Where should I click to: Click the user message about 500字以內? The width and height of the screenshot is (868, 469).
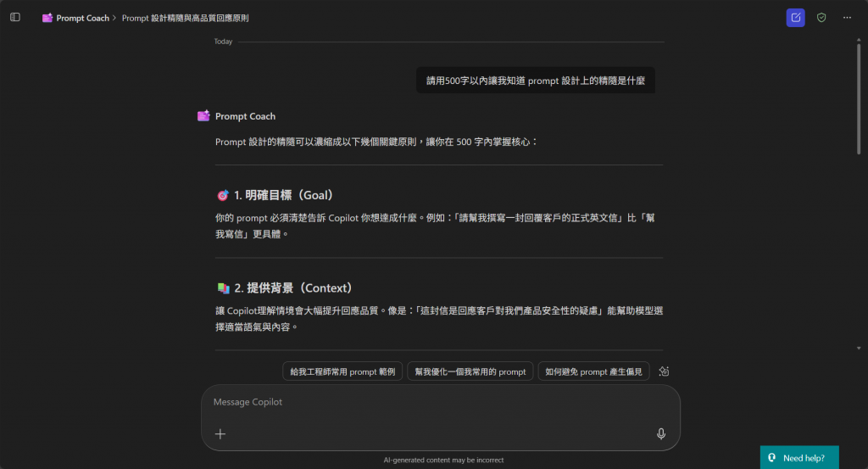click(536, 81)
